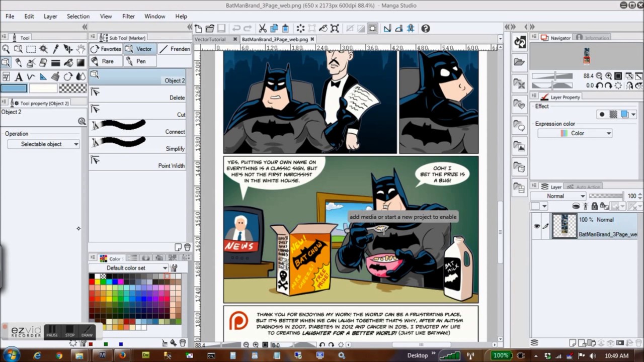The image size is (644, 362).
Task: Click the Cut scissors toolbar icon
Action: (x=262, y=29)
